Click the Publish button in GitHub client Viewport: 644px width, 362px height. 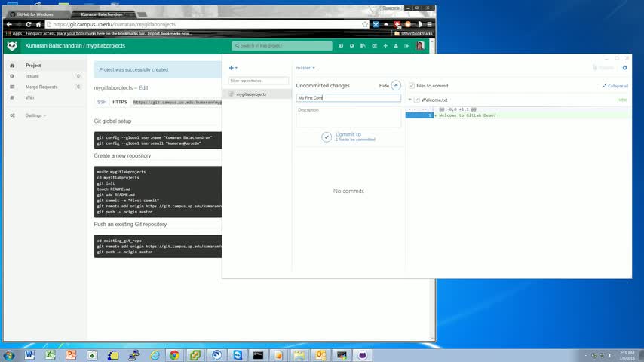pyautogui.click(x=603, y=68)
